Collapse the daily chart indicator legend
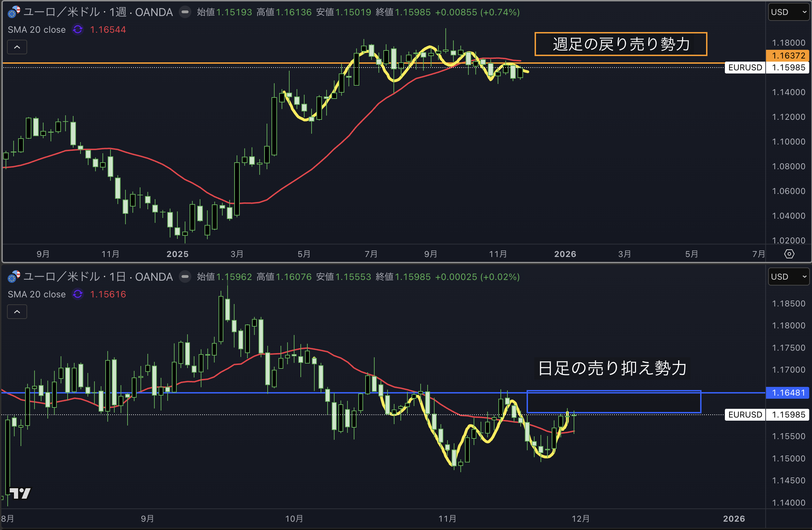This screenshot has width=812, height=530. [17, 312]
